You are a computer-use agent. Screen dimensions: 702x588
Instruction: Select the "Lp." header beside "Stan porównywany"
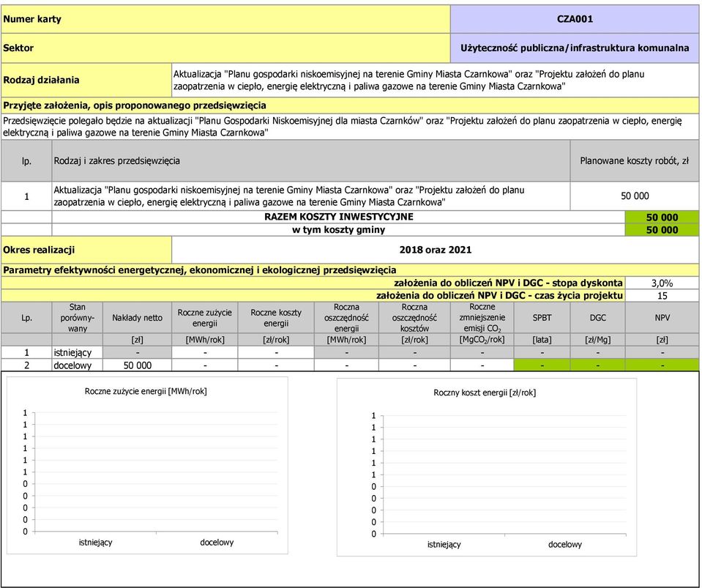click(x=26, y=318)
